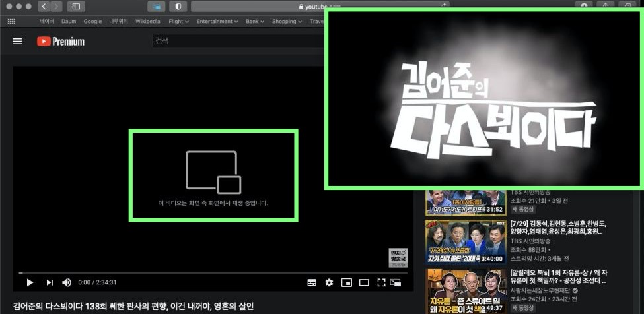Open the Daum bookmark
The height and width of the screenshot is (314, 644).
[69, 21]
